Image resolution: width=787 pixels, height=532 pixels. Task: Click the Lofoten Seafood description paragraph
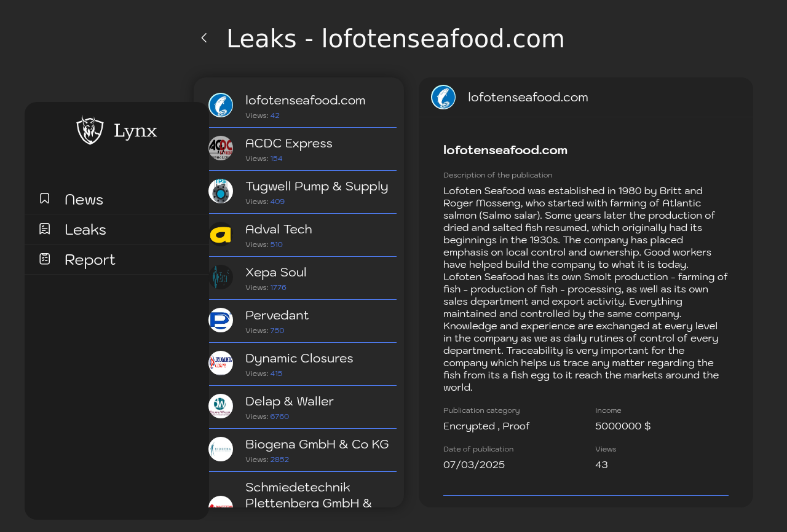click(585, 289)
